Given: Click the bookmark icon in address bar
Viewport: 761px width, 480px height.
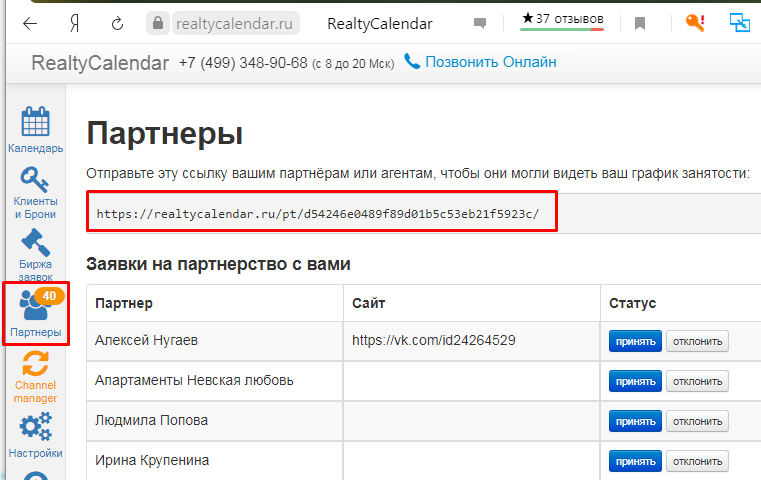Looking at the screenshot, I should pos(640,23).
